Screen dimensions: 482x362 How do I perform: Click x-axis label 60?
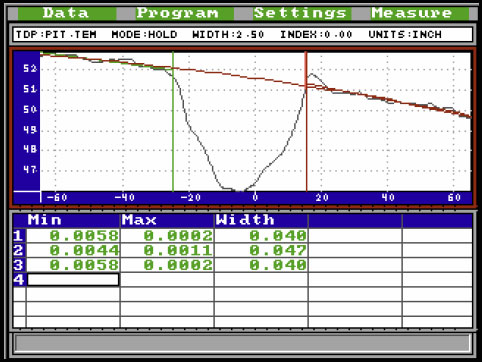coord(454,198)
